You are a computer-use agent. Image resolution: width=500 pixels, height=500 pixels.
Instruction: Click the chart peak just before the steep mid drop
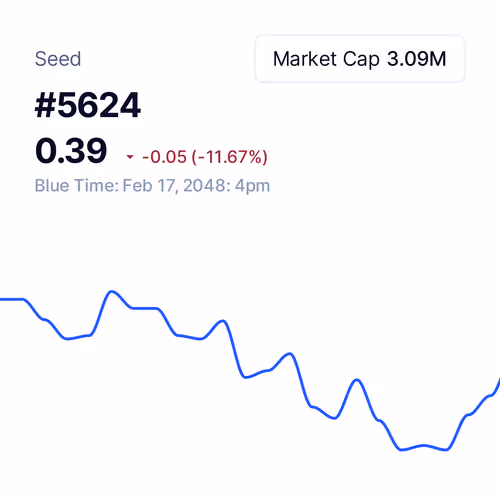tap(223, 322)
